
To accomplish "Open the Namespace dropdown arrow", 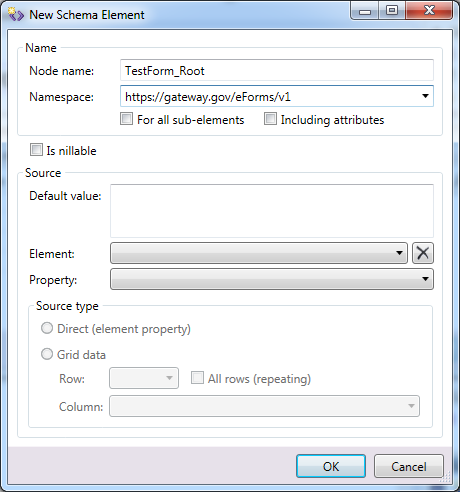I will pos(425,96).
